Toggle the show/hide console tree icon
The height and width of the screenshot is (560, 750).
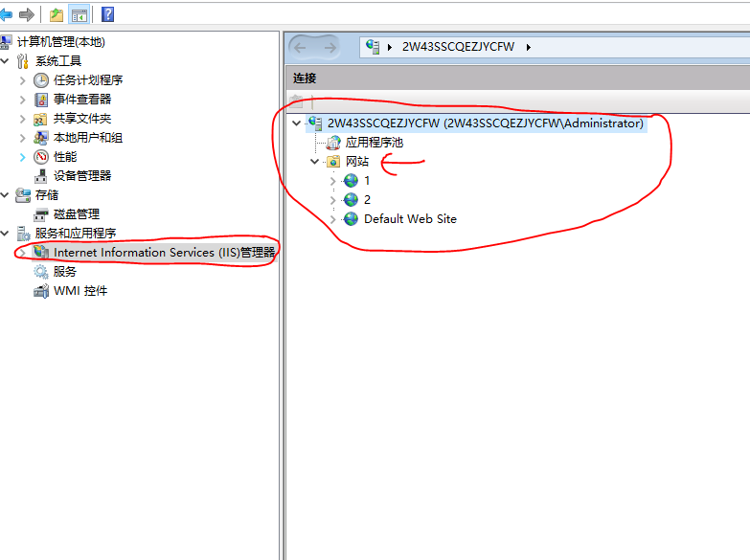[x=80, y=14]
